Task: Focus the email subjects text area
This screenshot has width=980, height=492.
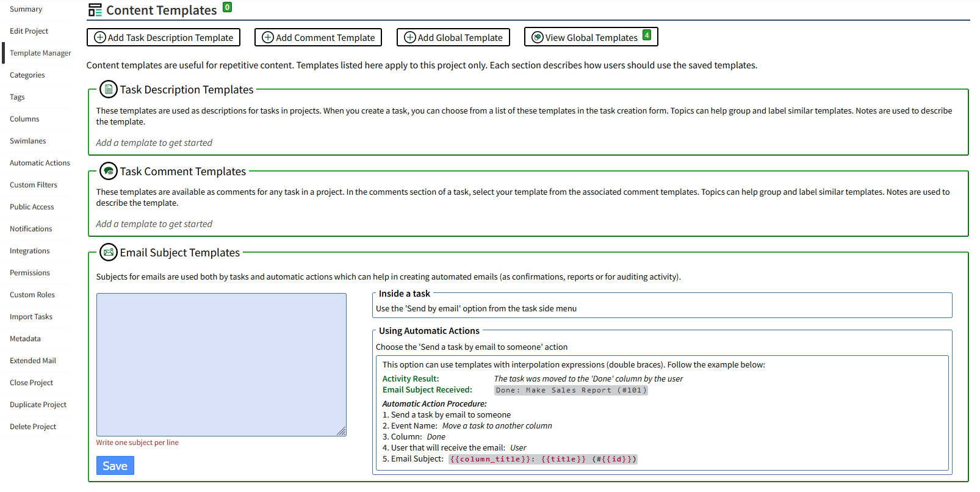Action: click(222, 364)
